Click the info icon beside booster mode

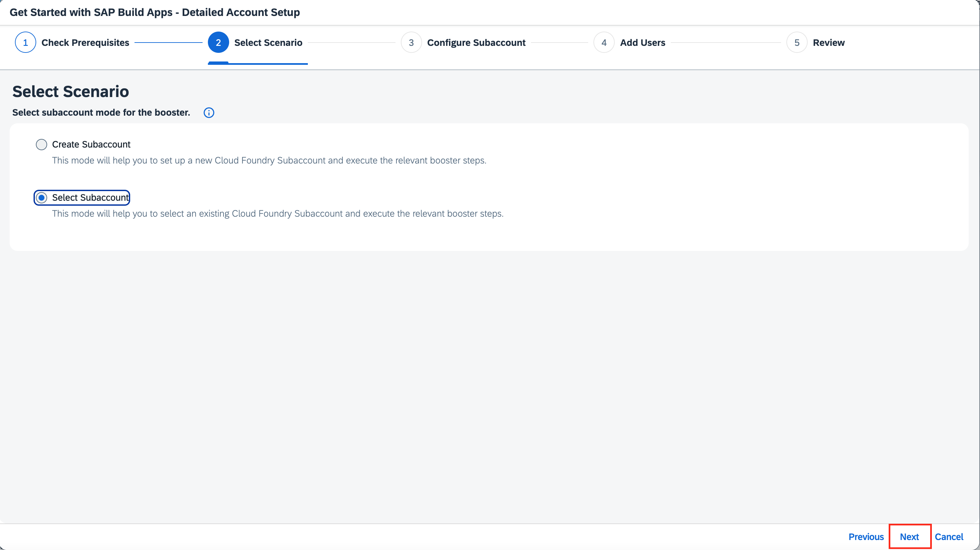click(209, 113)
